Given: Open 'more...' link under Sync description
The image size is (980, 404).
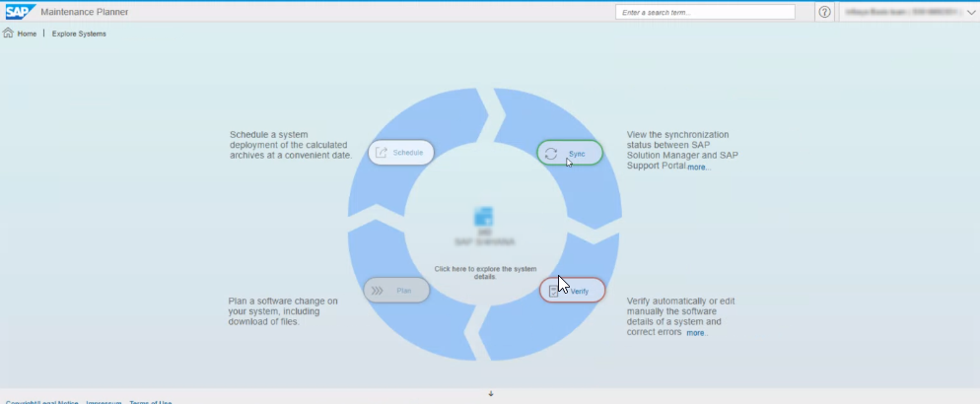Looking at the screenshot, I should pos(699,168).
